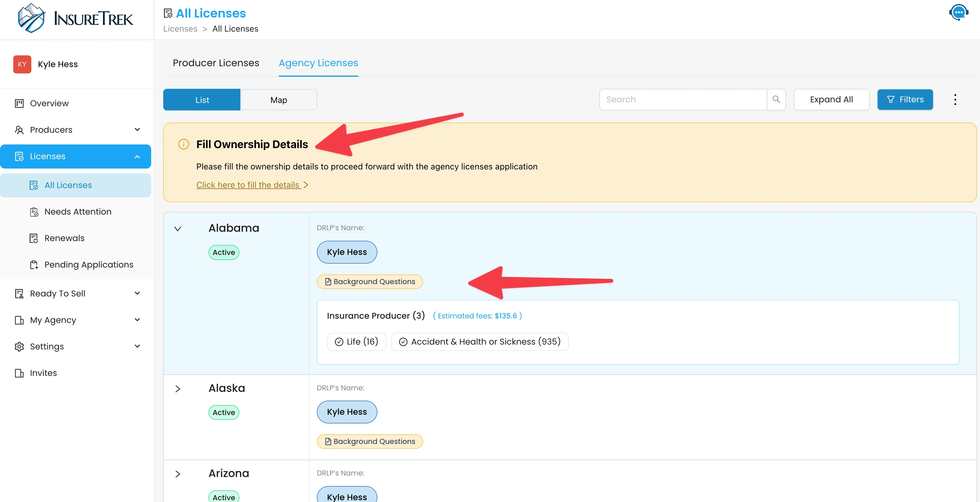Image resolution: width=980 pixels, height=502 pixels.
Task: Open Needs Attention in sidebar
Action: (78, 212)
